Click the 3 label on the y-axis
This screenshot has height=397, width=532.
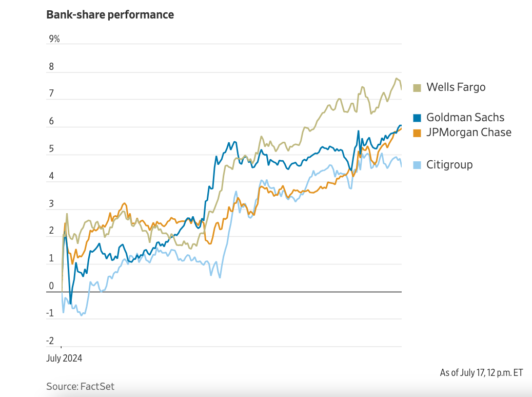[x=51, y=204]
